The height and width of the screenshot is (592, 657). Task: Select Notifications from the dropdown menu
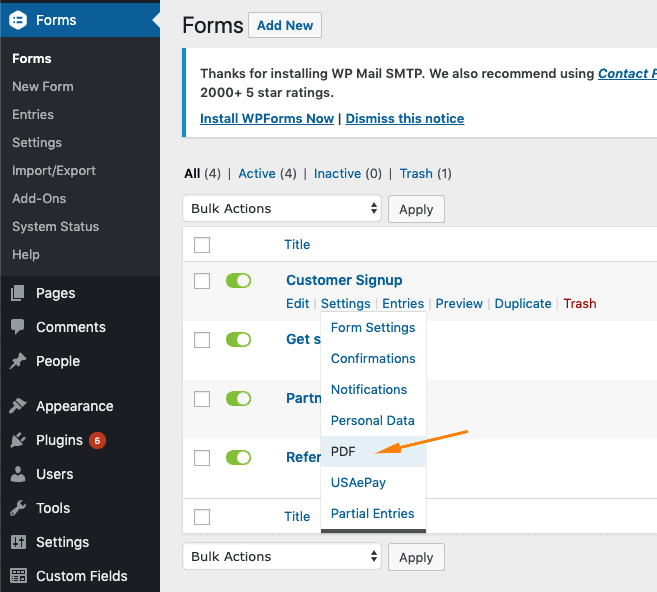[373, 390]
